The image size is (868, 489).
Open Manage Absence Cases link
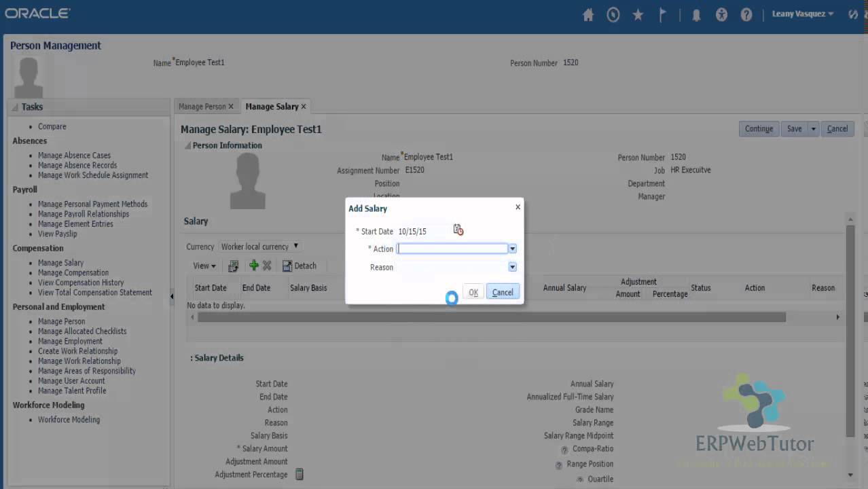[x=74, y=156]
